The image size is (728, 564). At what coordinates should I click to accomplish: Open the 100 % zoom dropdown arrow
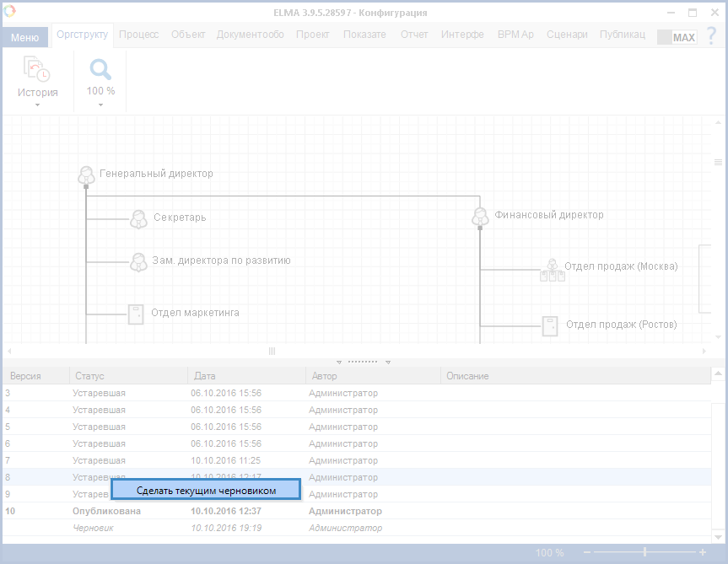click(x=100, y=105)
